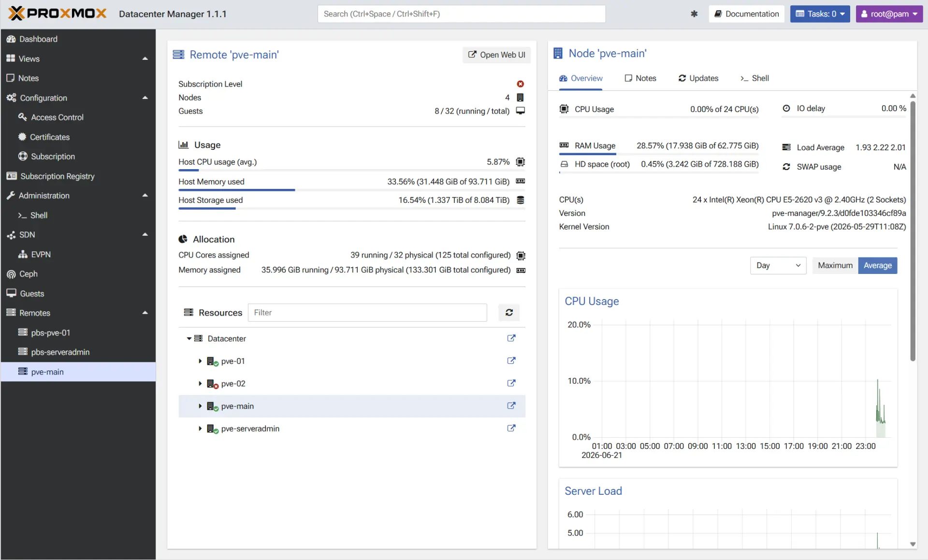Open the Ceph page
Viewport: 928px width, 560px height.
point(78,274)
